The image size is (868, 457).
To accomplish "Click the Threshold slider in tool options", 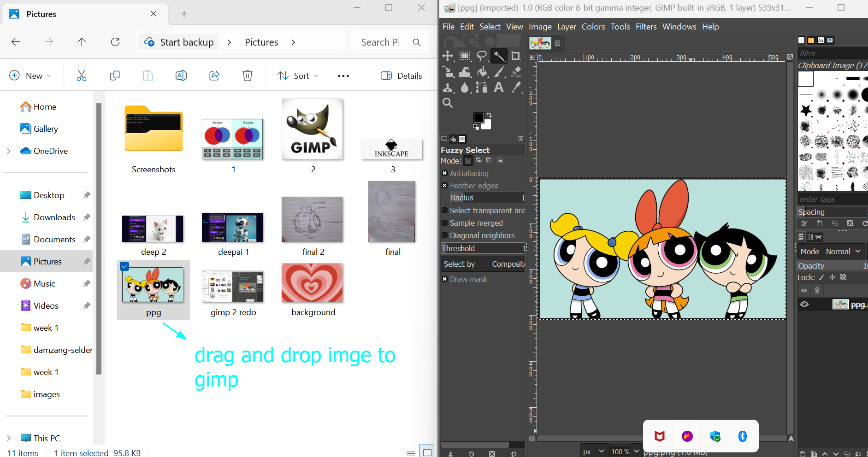I will pyautogui.click(x=483, y=248).
